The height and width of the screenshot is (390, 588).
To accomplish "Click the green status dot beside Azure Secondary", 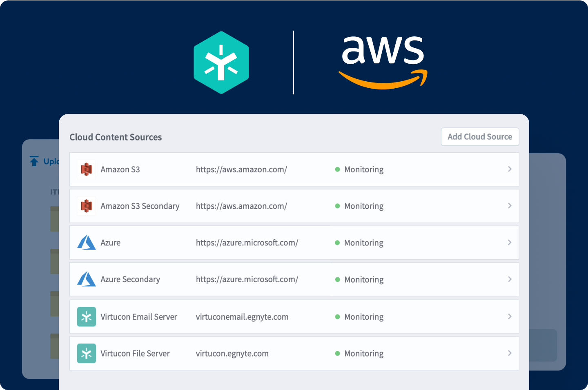I will 337,279.
